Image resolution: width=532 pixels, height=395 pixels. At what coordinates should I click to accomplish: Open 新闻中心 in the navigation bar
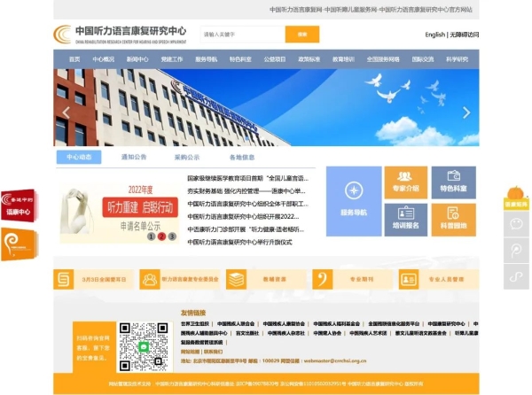click(137, 59)
